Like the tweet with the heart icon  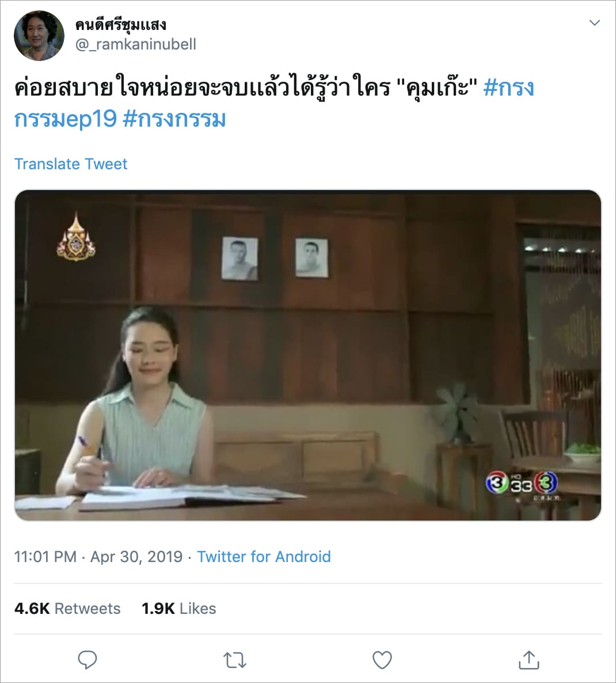click(382, 661)
